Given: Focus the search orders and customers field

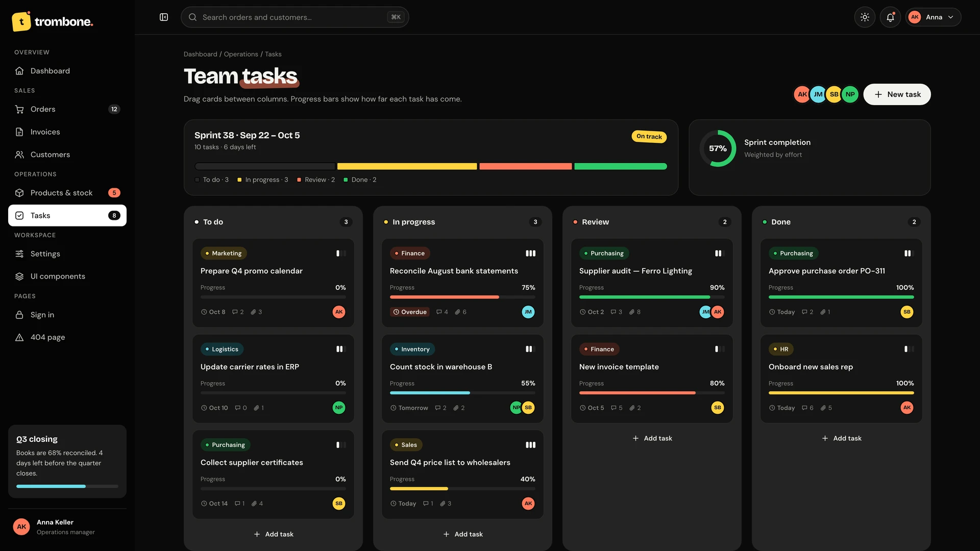Looking at the screenshot, I should 295,17.
